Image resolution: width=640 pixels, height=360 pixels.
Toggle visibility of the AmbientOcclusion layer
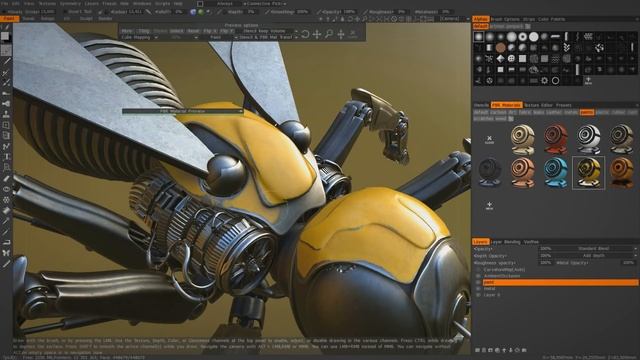pyautogui.click(x=478, y=276)
